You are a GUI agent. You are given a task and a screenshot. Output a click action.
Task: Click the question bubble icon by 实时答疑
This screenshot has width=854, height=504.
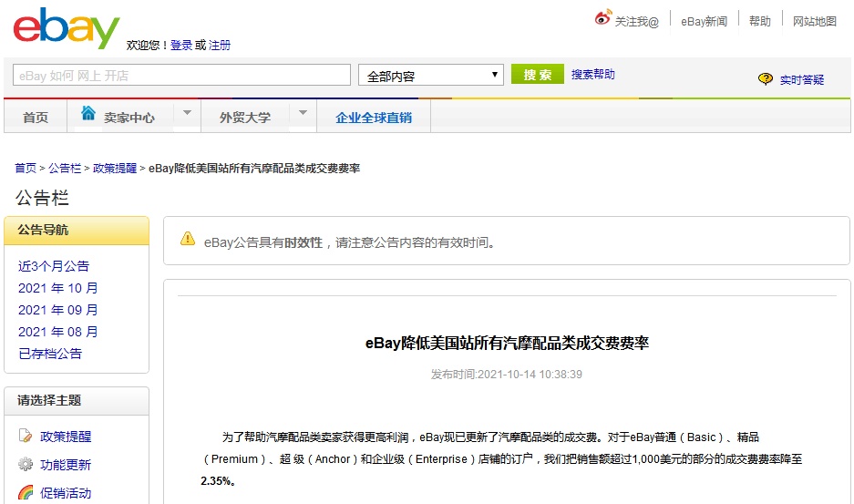(766, 79)
